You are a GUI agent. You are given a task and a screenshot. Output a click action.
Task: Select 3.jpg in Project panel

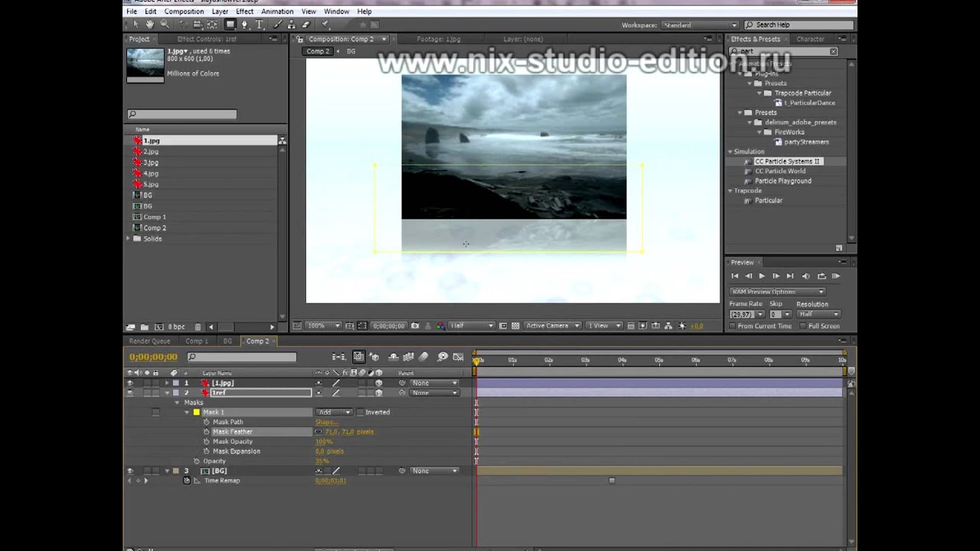coord(151,163)
